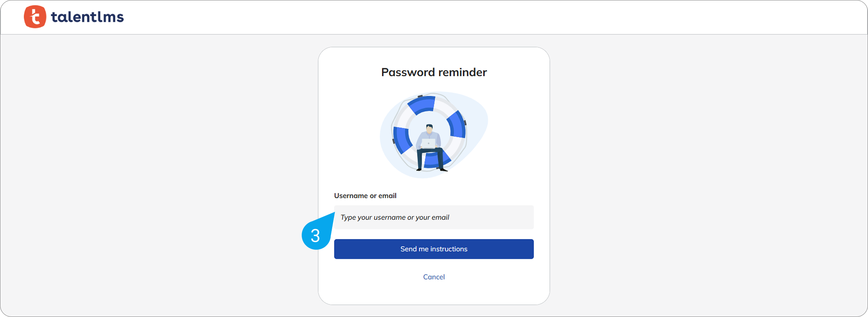The image size is (868, 317).
Task: Click the left blue lifebuoy segment
Action: click(401, 139)
